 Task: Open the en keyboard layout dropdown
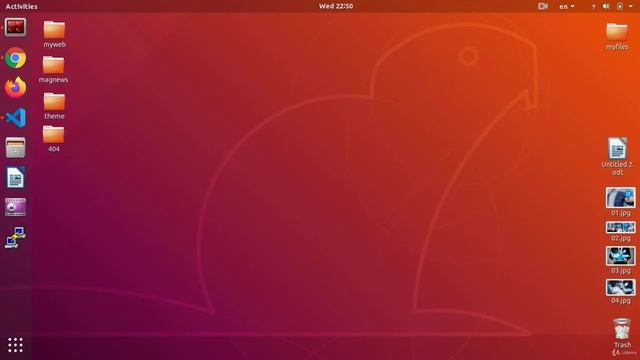click(x=567, y=7)
